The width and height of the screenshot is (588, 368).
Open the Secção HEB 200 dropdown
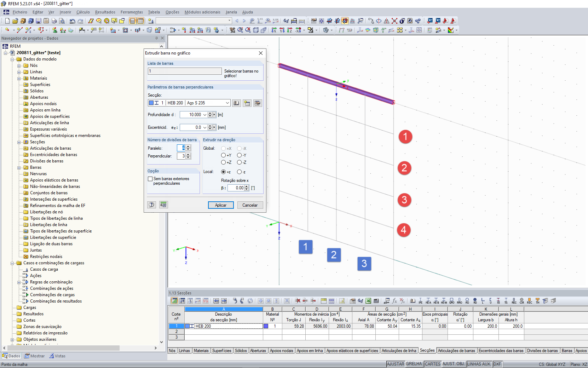pyautogui.click(x=227, y=103)
